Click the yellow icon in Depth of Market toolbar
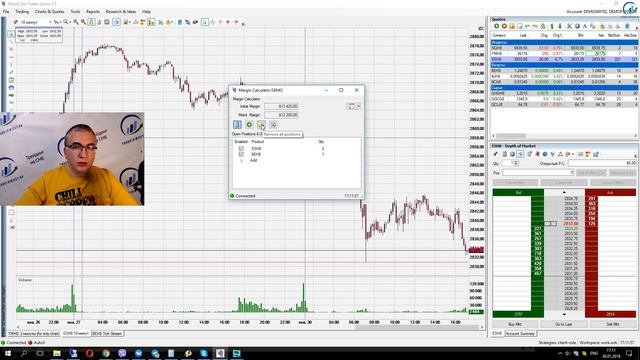This screenshot has height=360, width=640. tap(588, 154)
